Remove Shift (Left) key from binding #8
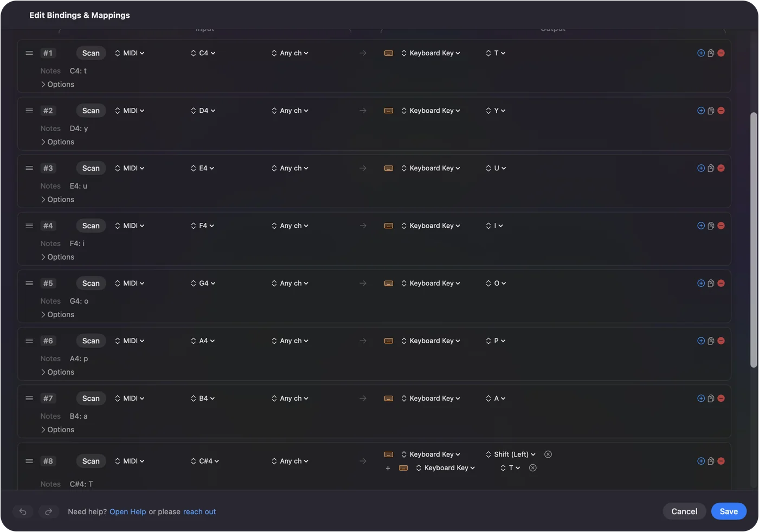 click(x=548, y=454)
